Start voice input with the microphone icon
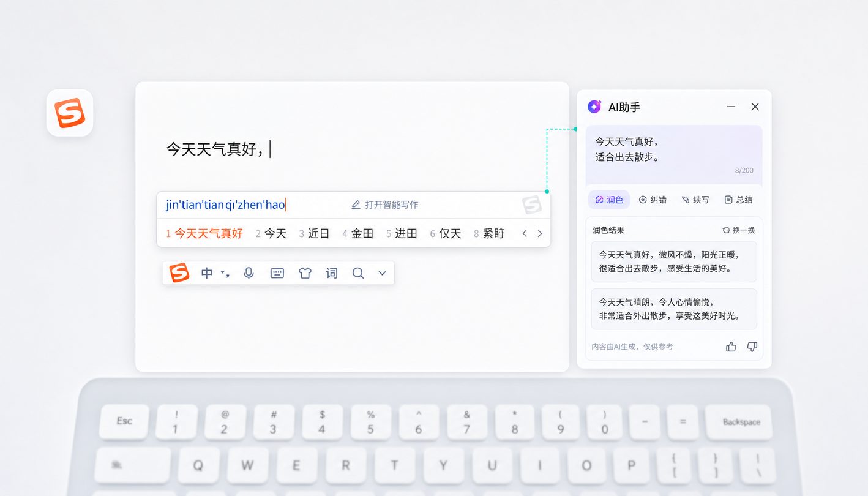The image size is (868, 496). point(249,273)
